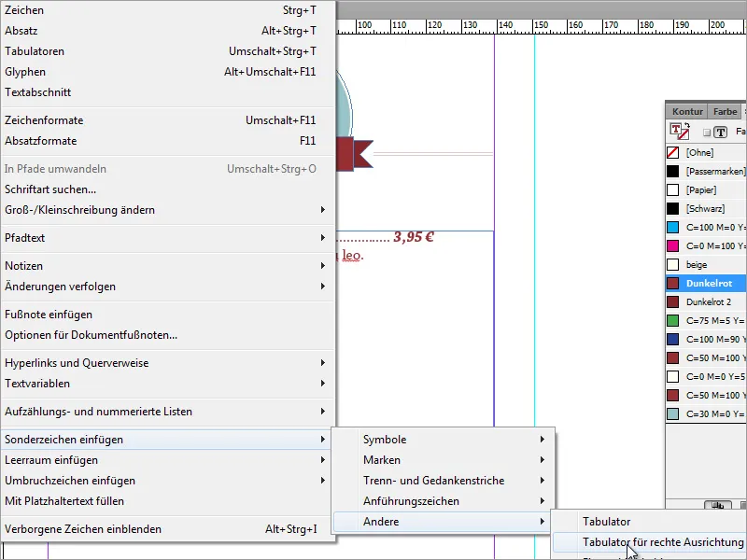
Task: Select the [Passermarken] swatch
Action: [706, 172]
